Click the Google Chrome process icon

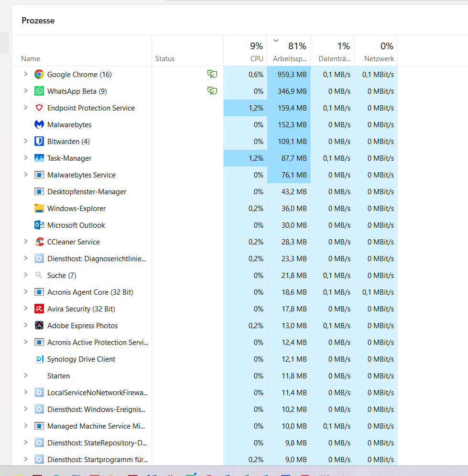point(39,74)
